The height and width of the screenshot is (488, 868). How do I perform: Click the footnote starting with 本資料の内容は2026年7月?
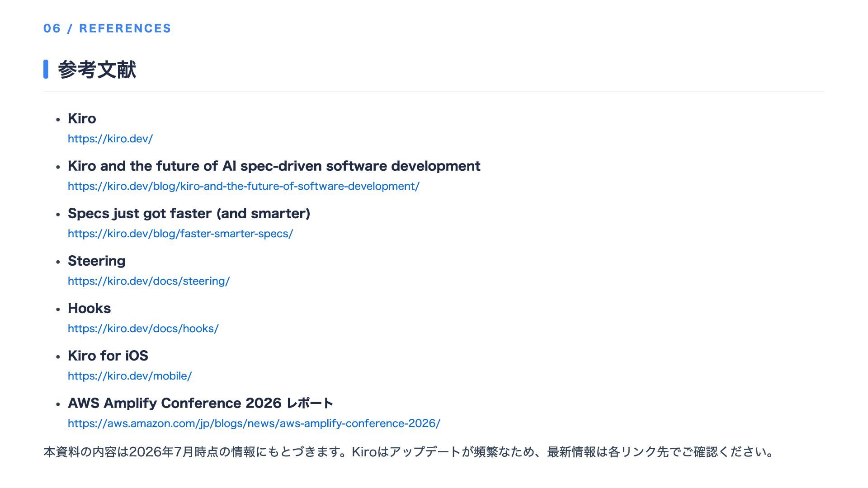click(x=410, y=452)
